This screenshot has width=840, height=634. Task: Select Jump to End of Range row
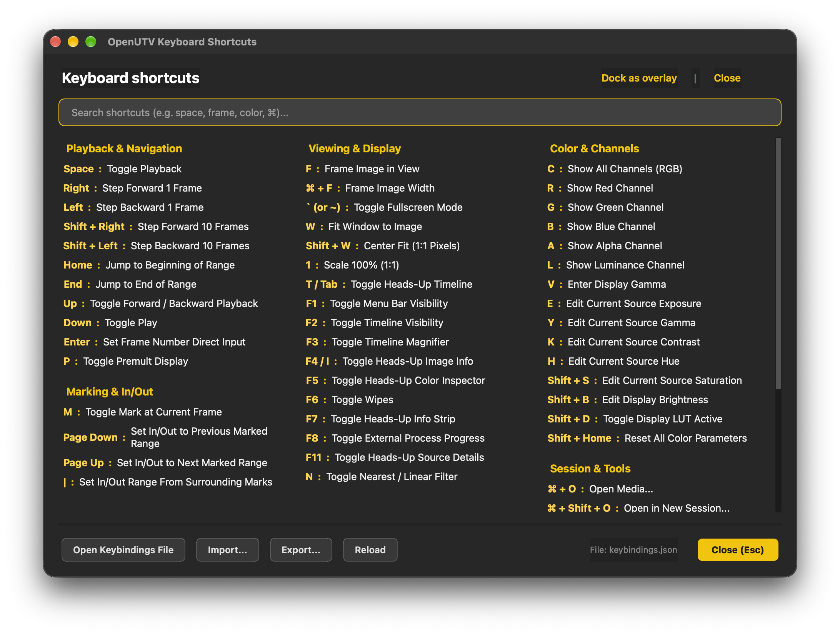point(130,284)
